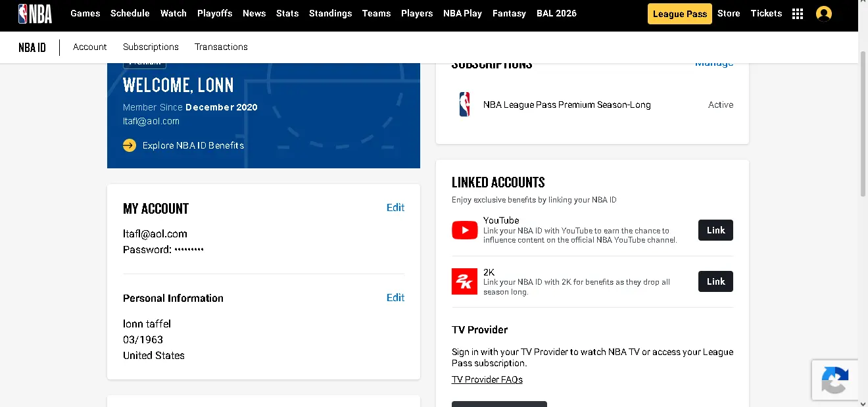Open the Store link
This screenshot has width=868, height=407.
tap(729, 13)
